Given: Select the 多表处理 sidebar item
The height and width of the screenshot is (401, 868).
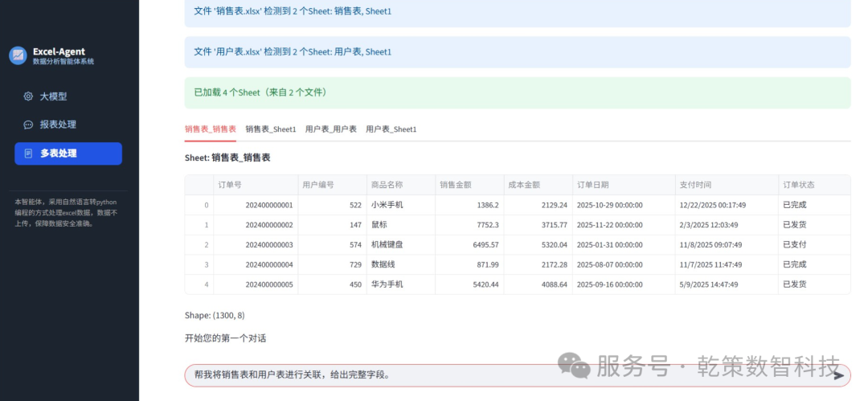Looking at the screenshot, I should tap(68, 153).
